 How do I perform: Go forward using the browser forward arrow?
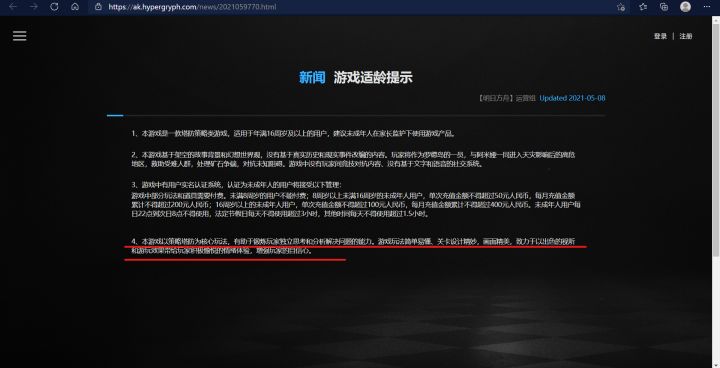34,7
